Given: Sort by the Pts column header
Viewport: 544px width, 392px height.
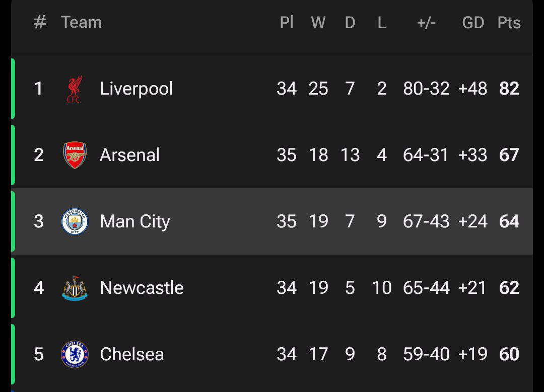Looking at the screenshot, I should [509, 23].
